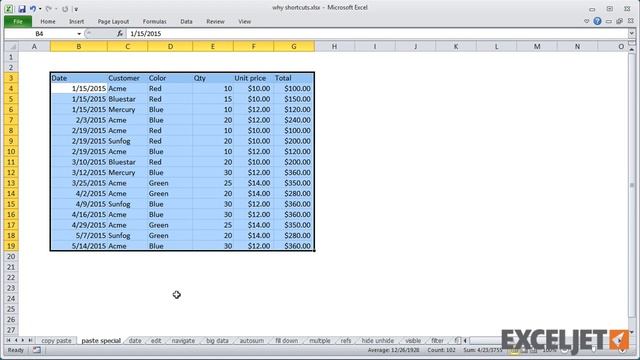Switch to the date sheet tab
This screenshot has width=640, height=360.
click(x=135, y=340)
